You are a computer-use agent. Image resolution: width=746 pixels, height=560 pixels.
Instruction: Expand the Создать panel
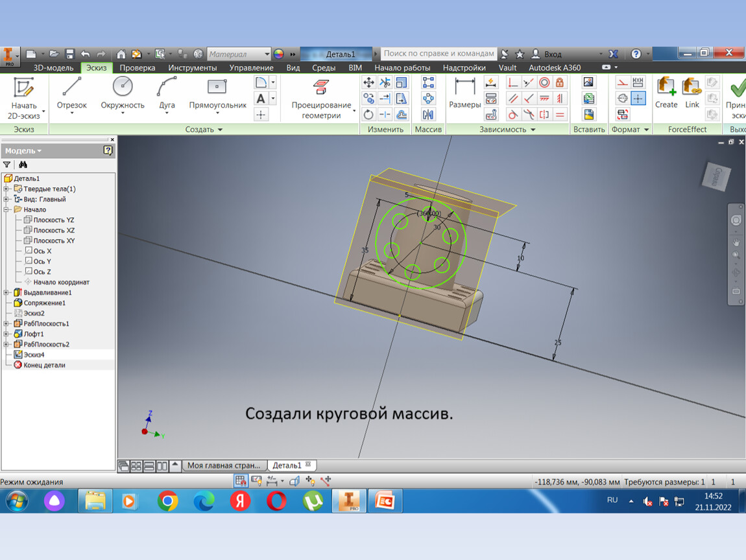[204, 129]
